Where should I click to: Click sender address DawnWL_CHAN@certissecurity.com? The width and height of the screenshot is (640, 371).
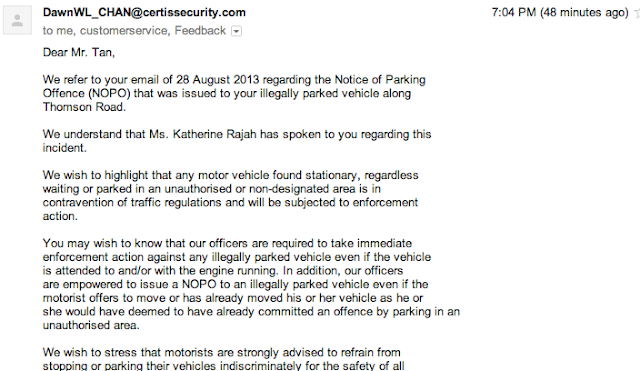coord(144,12)
